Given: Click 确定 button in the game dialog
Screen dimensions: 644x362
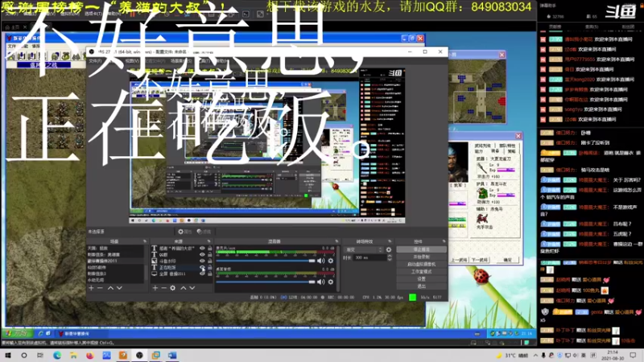Looking at the screenshot, I should tap(507, 260).
